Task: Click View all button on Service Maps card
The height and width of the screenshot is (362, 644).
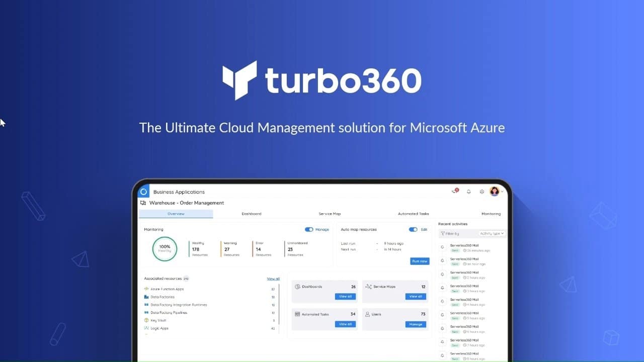Action: (x=416, y=297)
